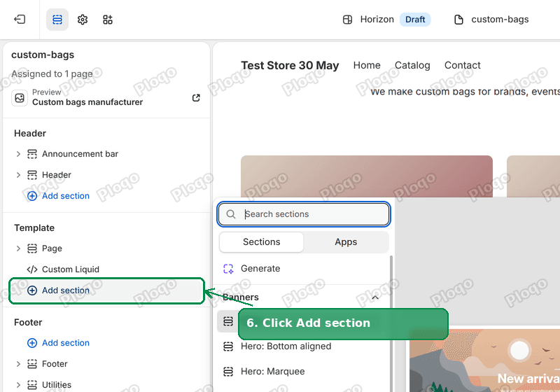Click the preview image icon
This screenshot has height=392, width=560.
20,98
